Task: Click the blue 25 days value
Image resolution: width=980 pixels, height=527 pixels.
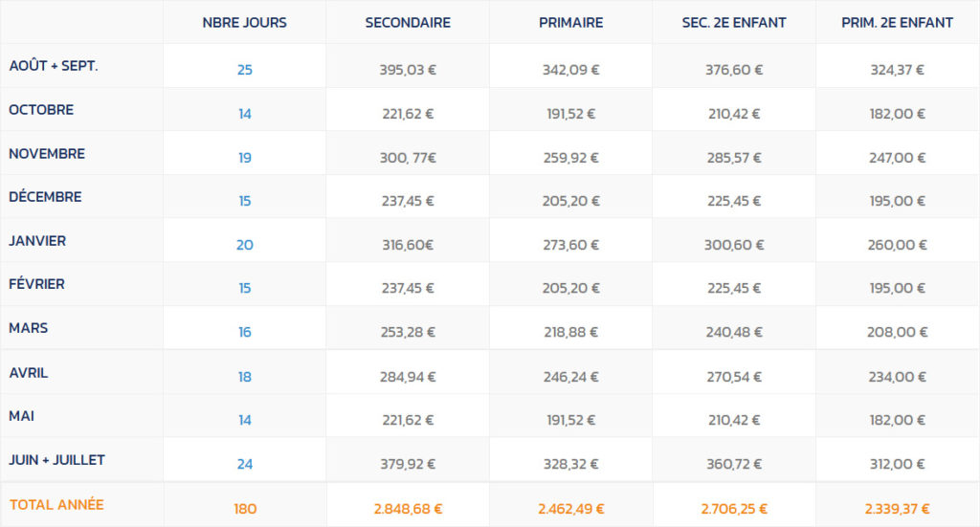Action: coord(244,70)
